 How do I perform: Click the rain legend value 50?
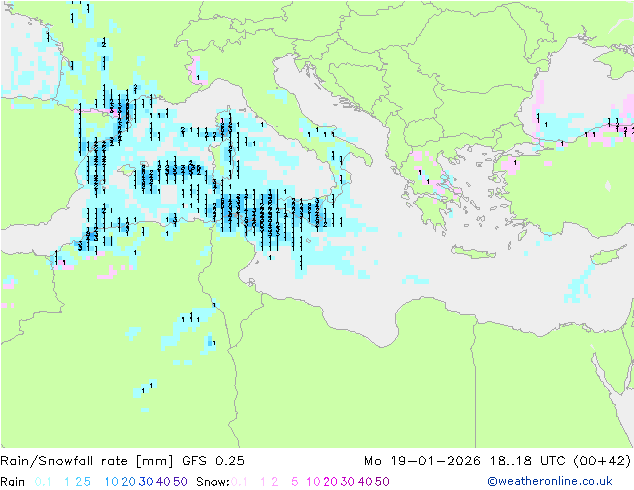[180, 482]
